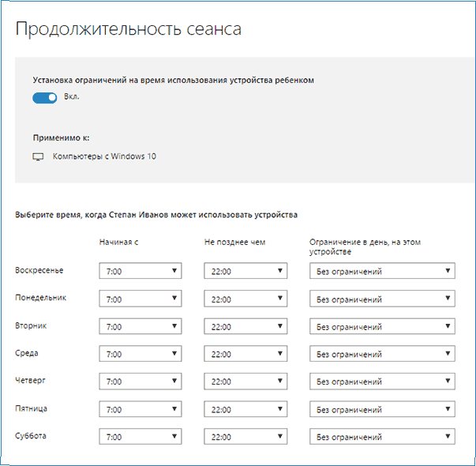Open Понедельник end time dropdown
The image size is (476, 466).
click(x=245, y=299)
